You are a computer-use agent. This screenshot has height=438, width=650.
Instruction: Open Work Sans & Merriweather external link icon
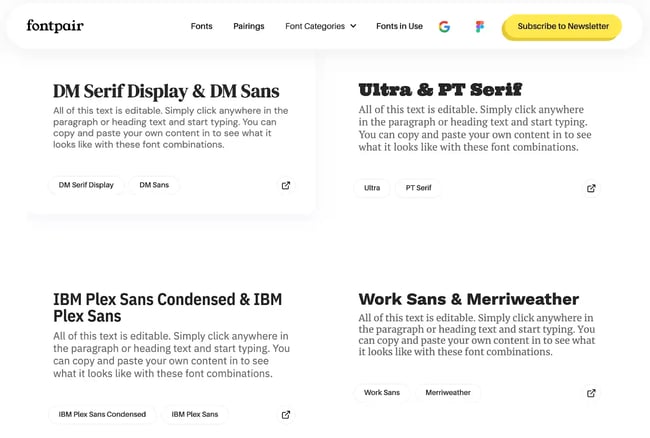click(x=591, y=393)
